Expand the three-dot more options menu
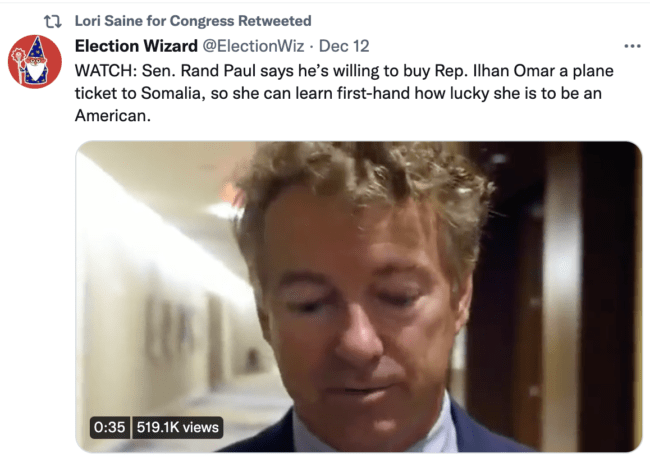The height and width of the screenshot is (458, 650). click(632, 46)
